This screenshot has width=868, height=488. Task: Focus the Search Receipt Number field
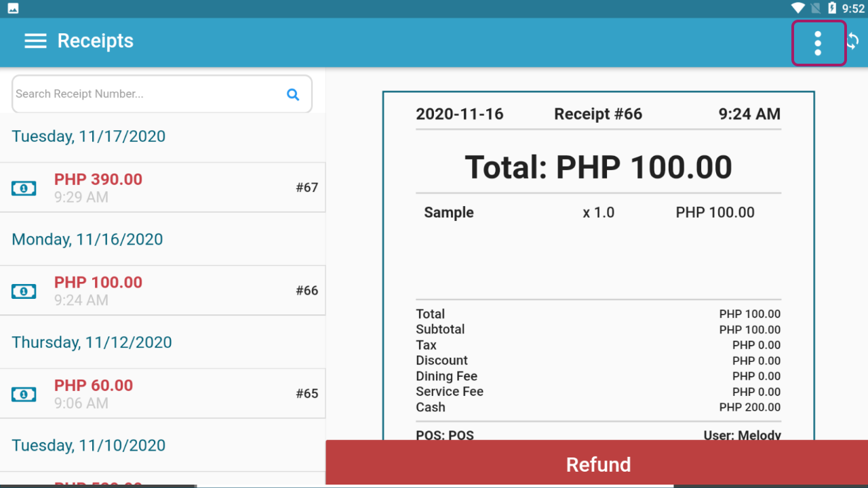(162, 94)
